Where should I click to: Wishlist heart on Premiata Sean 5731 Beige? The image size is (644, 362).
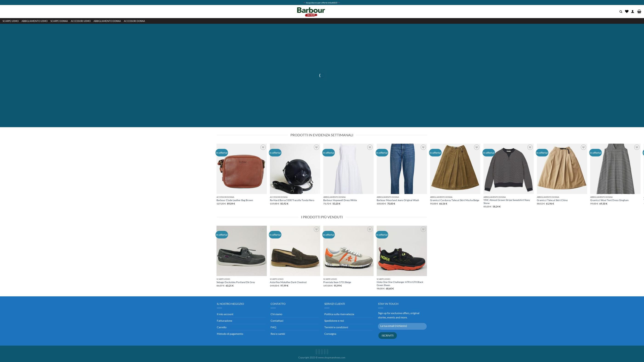coord(370,229)
